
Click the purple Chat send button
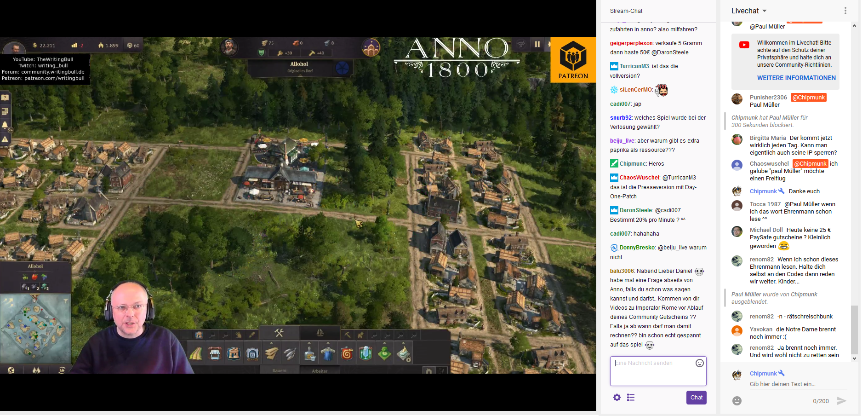coord(696,398)
